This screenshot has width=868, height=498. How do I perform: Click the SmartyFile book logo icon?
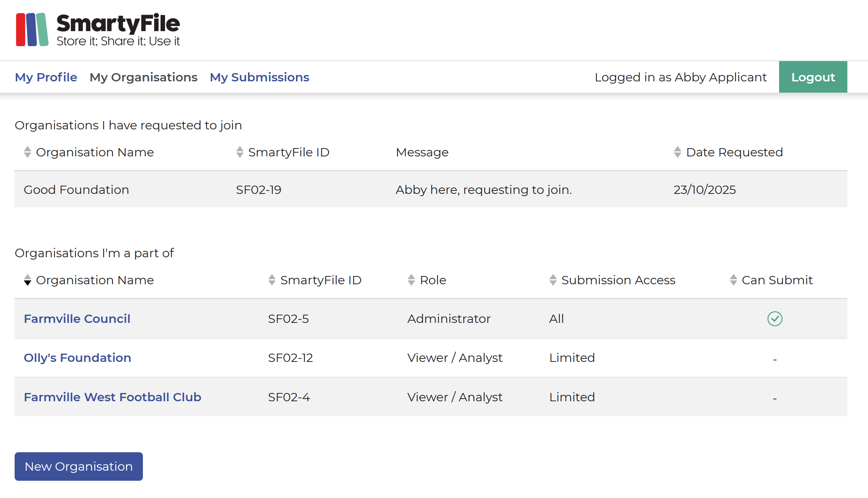click(x=32, y=30)
